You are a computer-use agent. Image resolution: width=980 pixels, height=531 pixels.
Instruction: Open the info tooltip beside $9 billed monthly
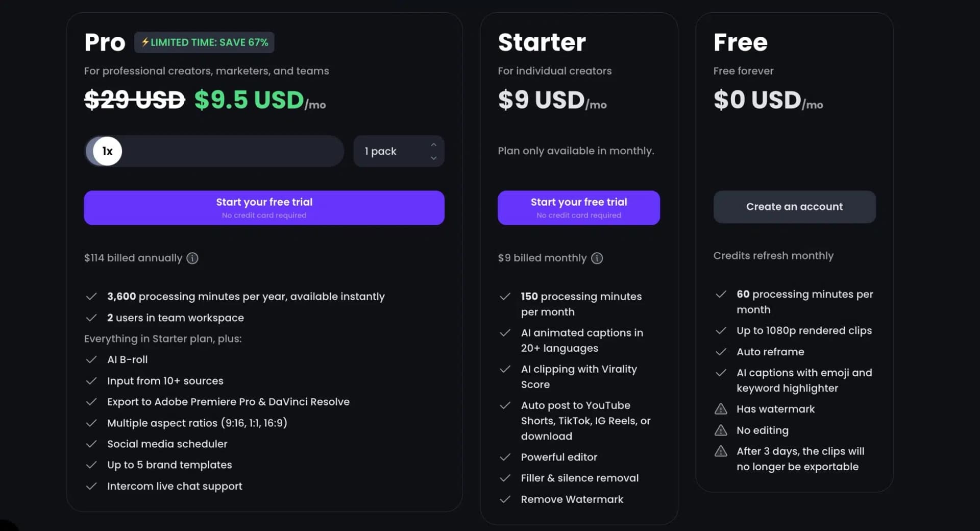click(x=597, y=258)
